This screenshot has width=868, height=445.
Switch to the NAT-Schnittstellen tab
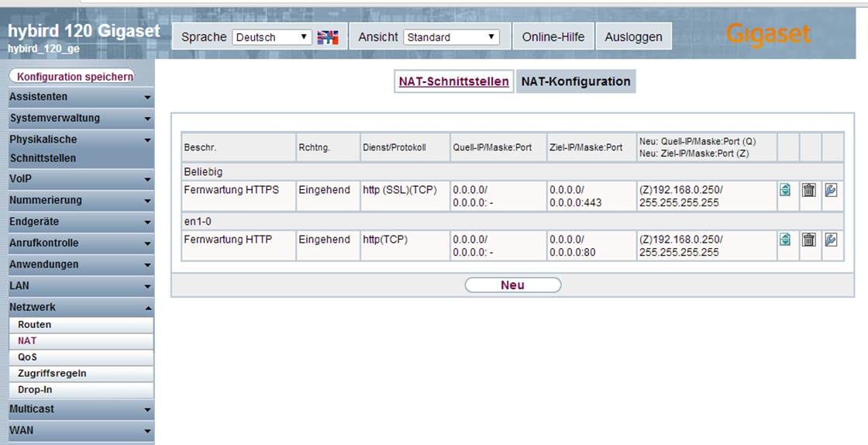pyautogui.click(x=454, y=81)
